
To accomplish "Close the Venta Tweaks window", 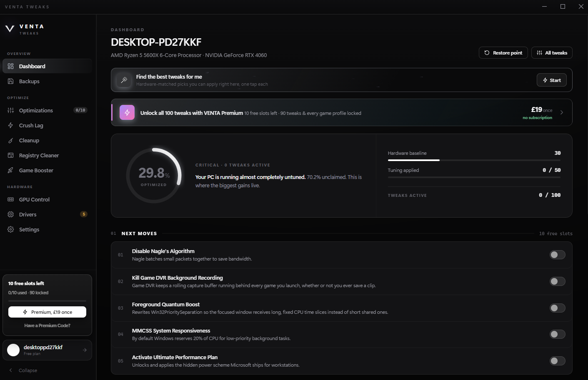I will tap(581, 6).
